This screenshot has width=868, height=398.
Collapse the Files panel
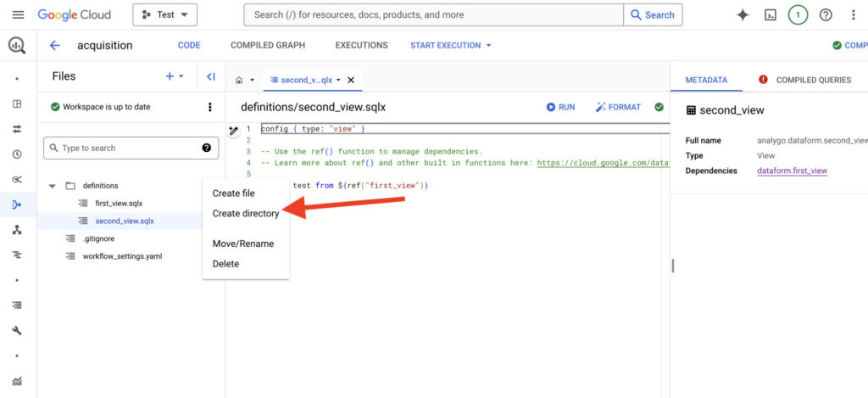pyautogui.click(x=211, y=76)
